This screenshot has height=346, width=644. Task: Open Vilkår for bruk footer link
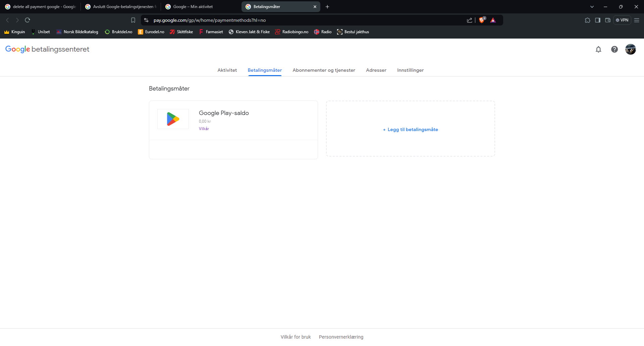click(x=296, y=337)
